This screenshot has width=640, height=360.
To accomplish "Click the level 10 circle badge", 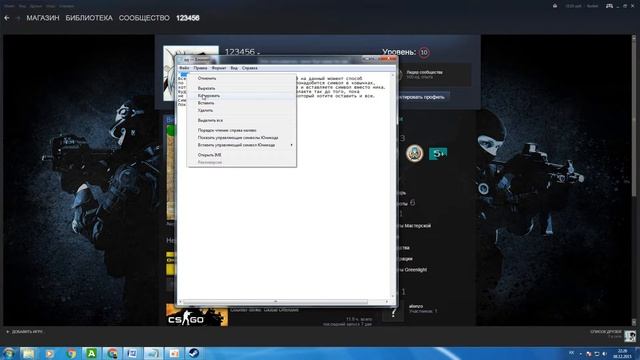I will click(x=424, y=53).
